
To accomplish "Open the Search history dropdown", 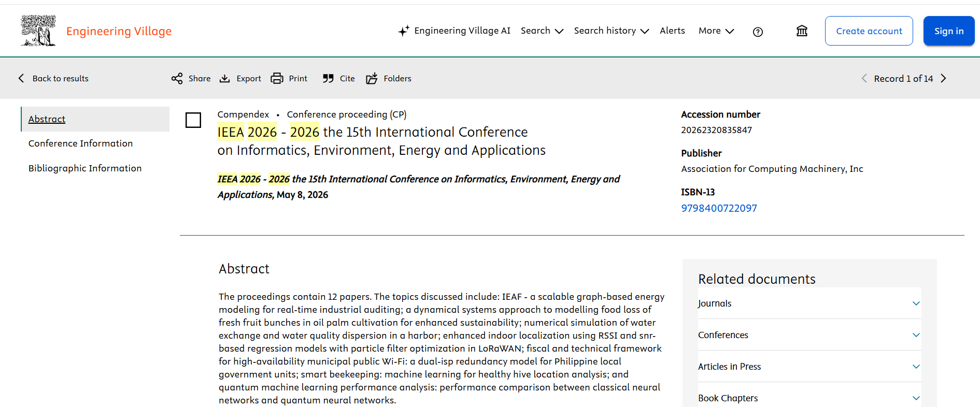I will coord(612,31).
